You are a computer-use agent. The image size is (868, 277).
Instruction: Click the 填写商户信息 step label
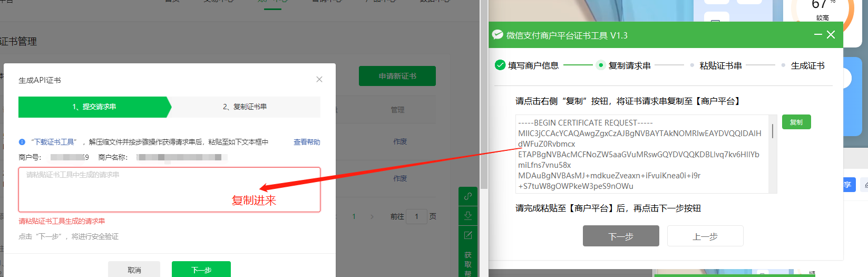533,65
